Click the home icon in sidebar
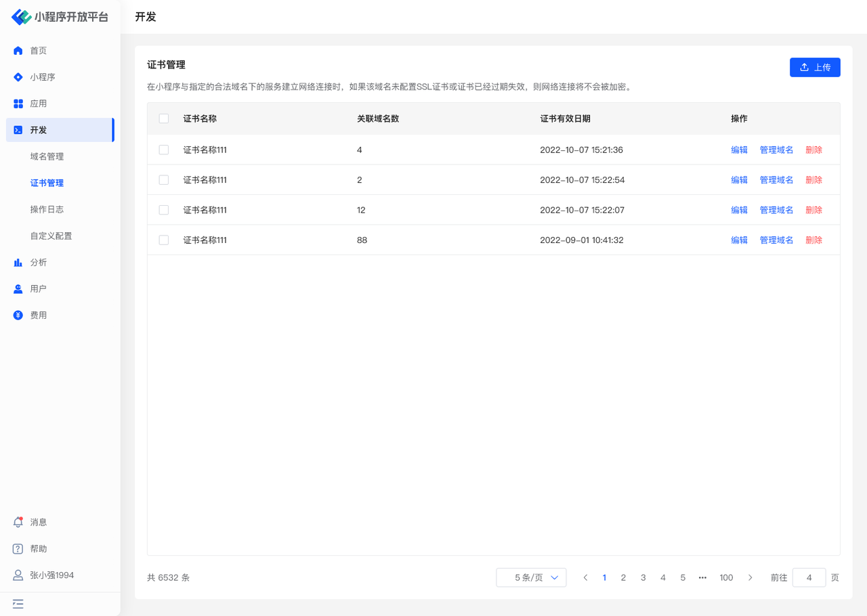Viewport: 867px width, 616px height. [x=18, y=51]
